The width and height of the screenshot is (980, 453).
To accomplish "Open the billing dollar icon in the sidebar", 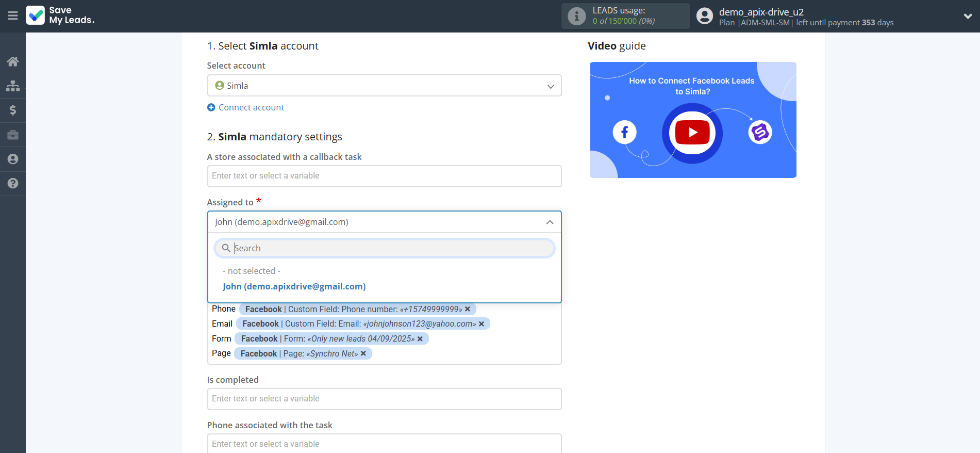I will pos(13,110).
